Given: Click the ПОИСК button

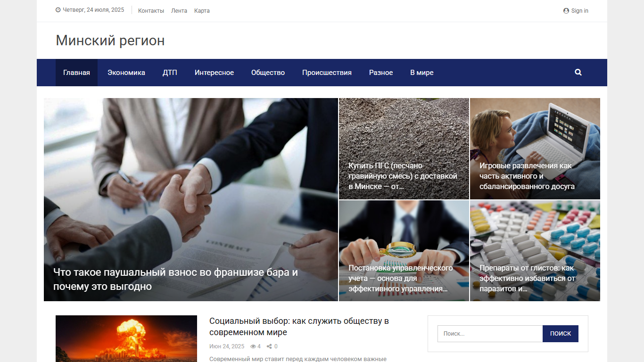Looking at the screenshot, I should (561, 334).
